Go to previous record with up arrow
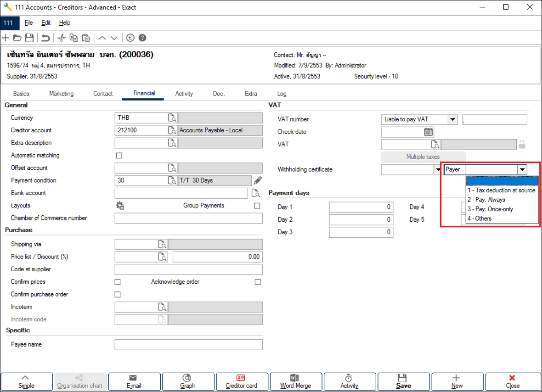This screenshot has height=392, width=542. click(102, 38)
